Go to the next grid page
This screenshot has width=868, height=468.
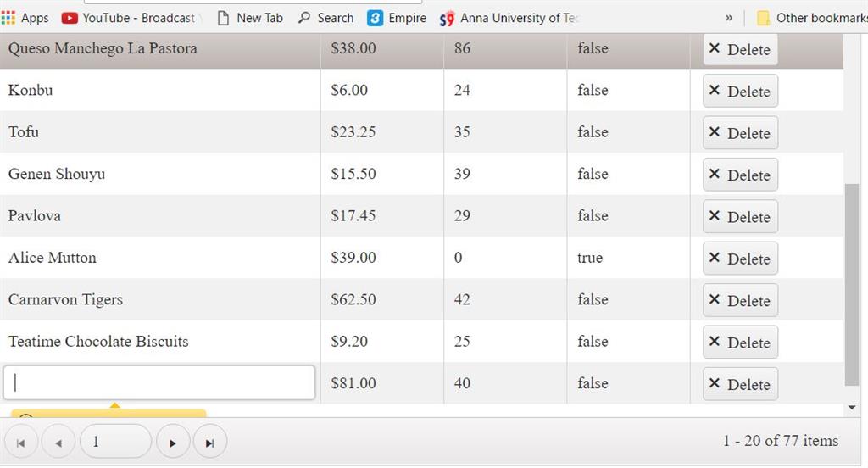173,443
